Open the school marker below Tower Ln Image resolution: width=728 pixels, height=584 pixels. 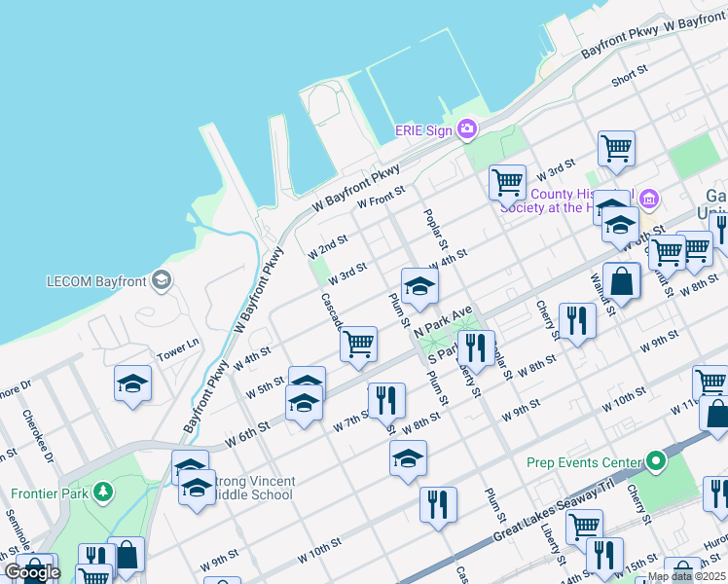(x=132, y=383)
